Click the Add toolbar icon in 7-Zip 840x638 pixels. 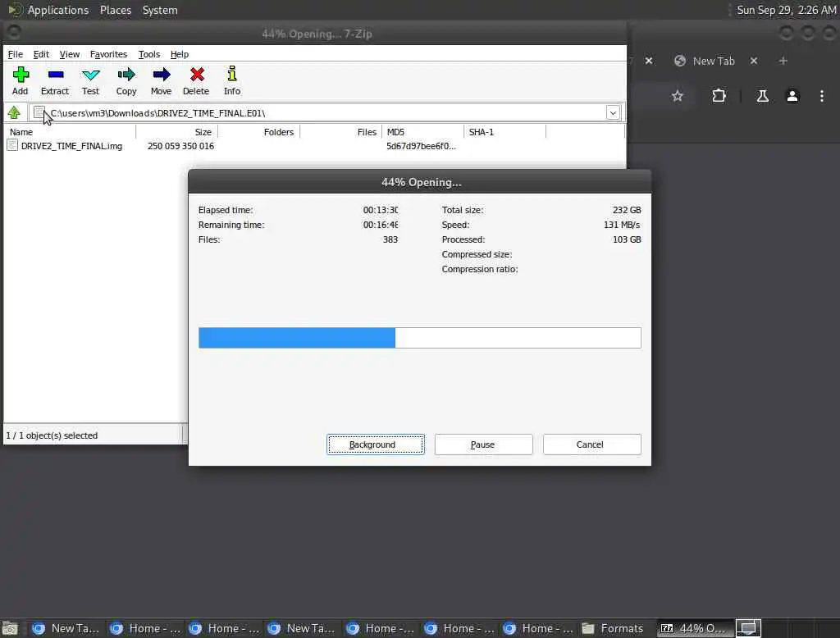(x=21, y=81)
